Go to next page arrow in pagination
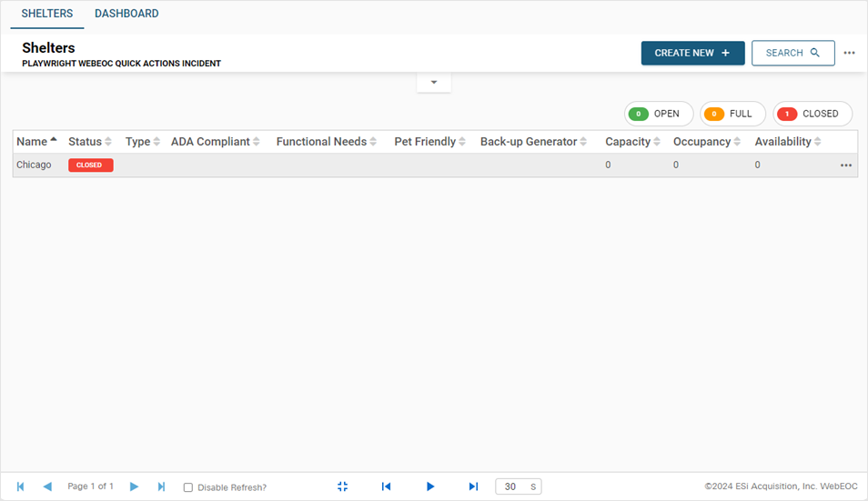The image size is (868, 501). [134, 487]
